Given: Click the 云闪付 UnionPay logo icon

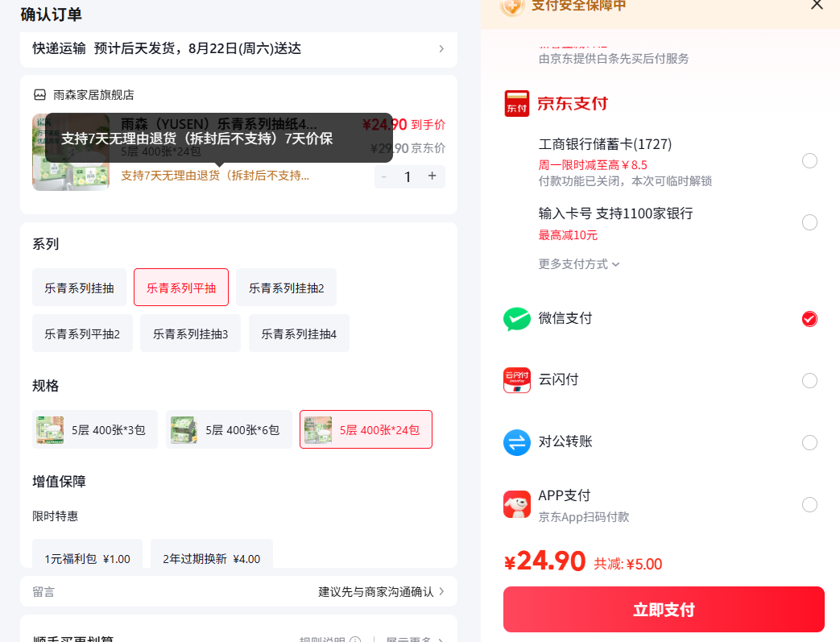Looking at the screenshot, I should [516, 380].
